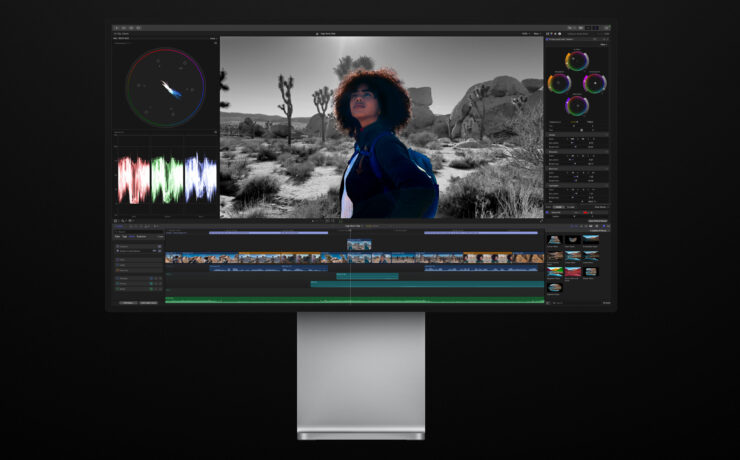
Task: Select the connected clip above the primary storyline
Action: tap(359, 244)
